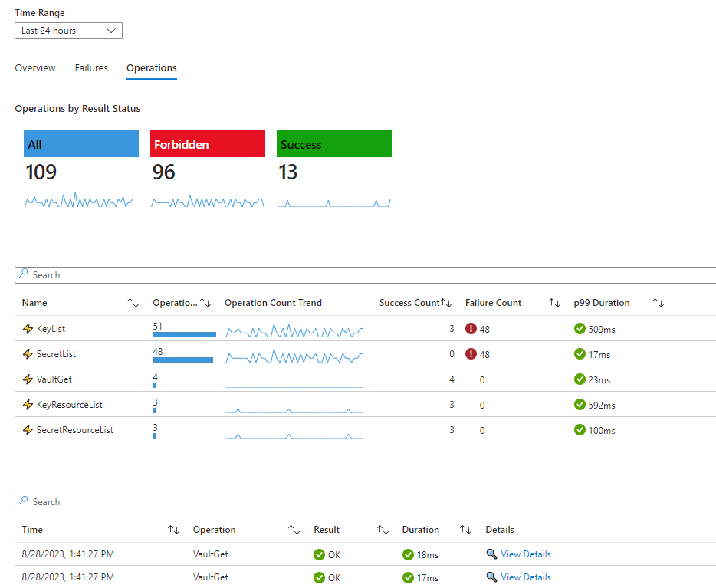
Task: Select the red Forbidden status tile
Action: point(207,144)
